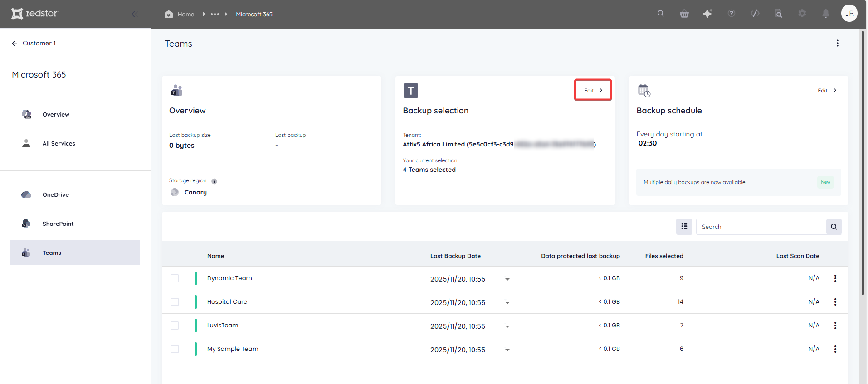The width and height of the screenshot is (868, 384).
Task: Edit the Backup schedule
Action: pyautogui.click(x=827, y=90)
